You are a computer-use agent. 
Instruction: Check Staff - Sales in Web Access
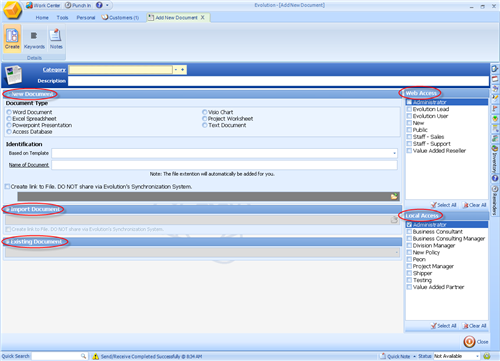click(409, 137)
